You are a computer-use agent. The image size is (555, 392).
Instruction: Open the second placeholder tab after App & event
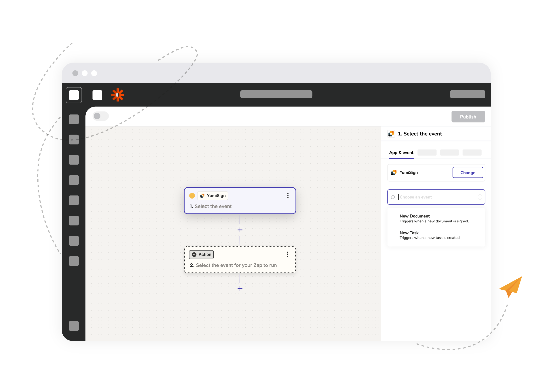coord(427,152)
